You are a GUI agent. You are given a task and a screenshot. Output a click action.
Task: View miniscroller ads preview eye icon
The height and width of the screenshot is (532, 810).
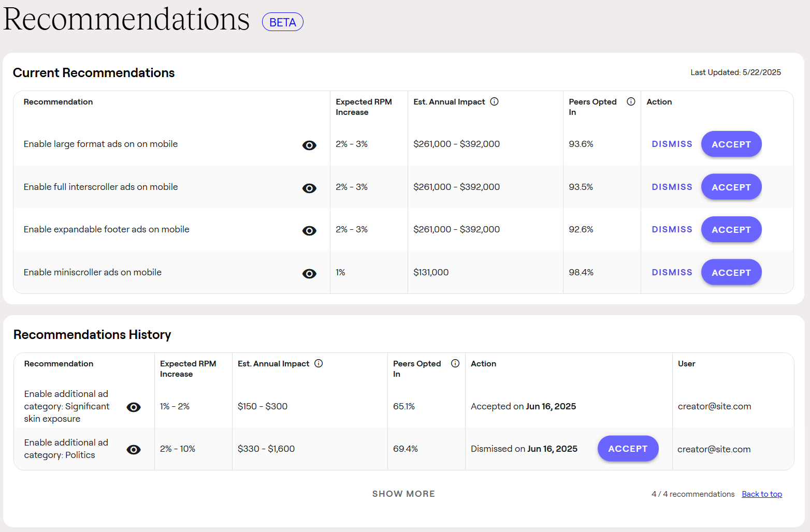pyautogui.click(x=309, y=274)
